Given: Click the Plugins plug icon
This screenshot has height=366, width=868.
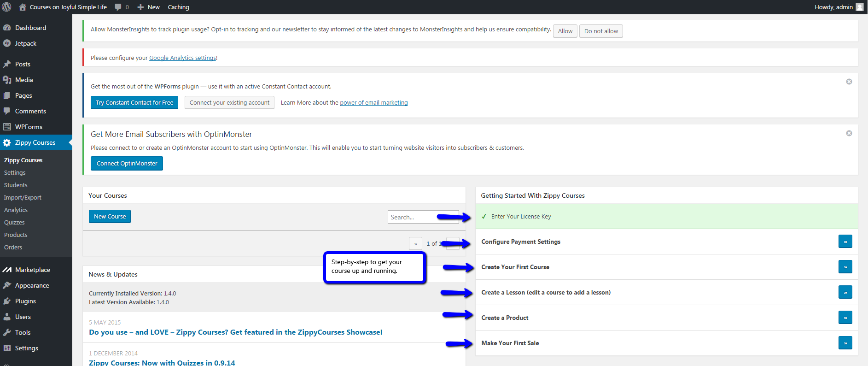Looking at the screenshot, I should tap(7, 301).
